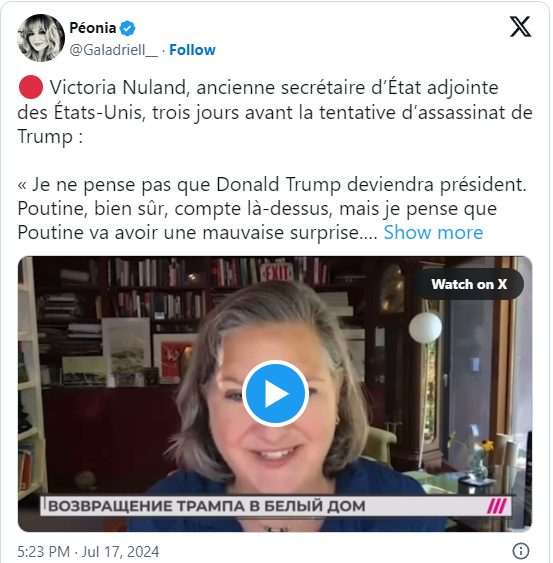553x563 pixels.
Task: Open Péonia's profile avatar picture
Action: 41,38
